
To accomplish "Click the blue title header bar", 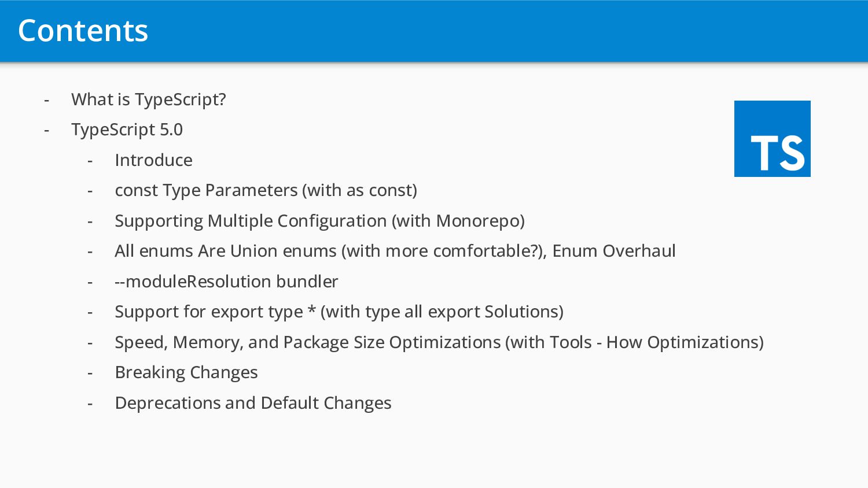I will tap(434, 31).
